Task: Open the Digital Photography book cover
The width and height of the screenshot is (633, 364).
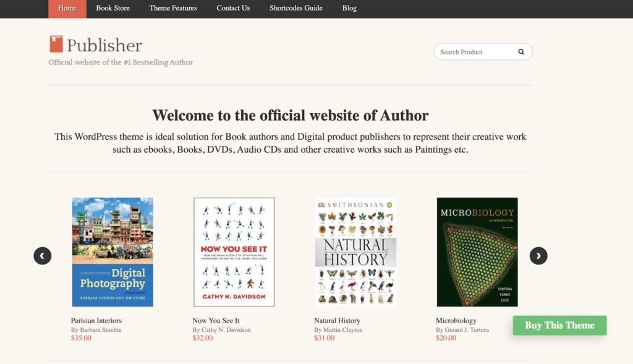Action: [113, 252]
